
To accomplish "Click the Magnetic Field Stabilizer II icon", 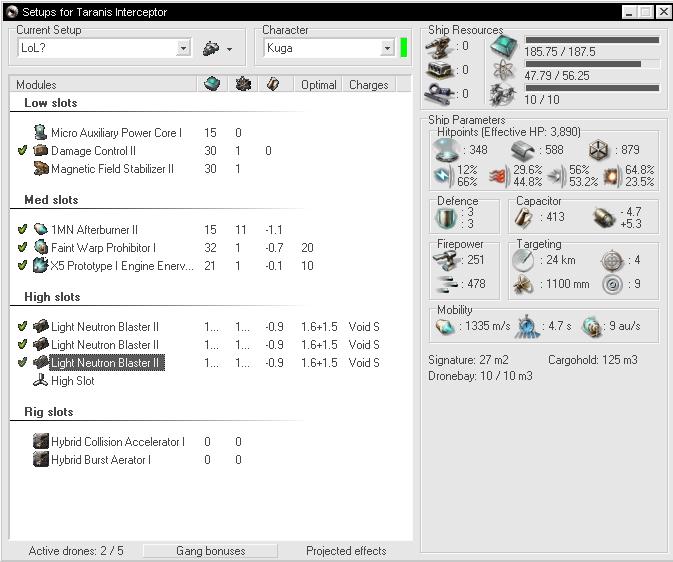I will pos(40,168).
